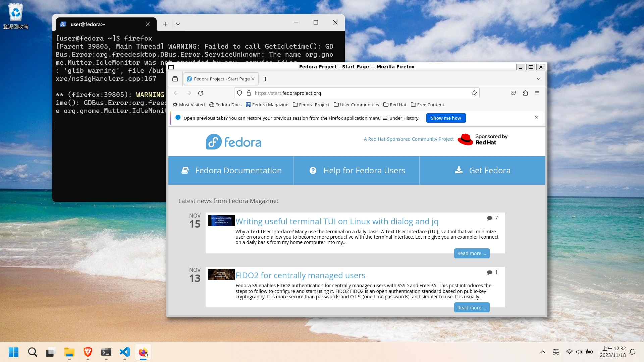The image size is (644, 362).
Task: Open the Fedora Project bookmarks folder
Action: pyautogui.click(x=311, y=105)
